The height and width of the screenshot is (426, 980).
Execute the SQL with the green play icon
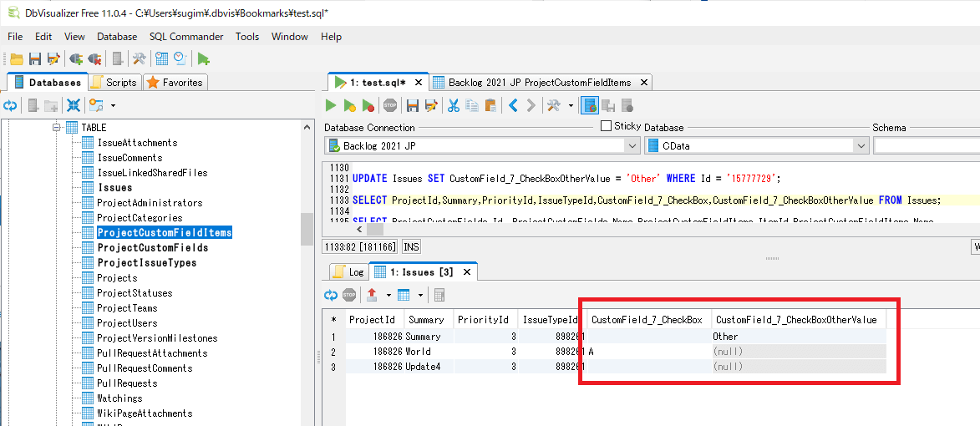[x=331, y=105]
